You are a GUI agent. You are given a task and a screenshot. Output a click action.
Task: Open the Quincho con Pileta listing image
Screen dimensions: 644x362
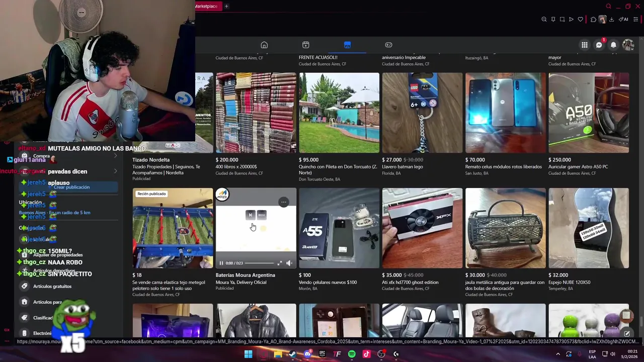point(339,113)
